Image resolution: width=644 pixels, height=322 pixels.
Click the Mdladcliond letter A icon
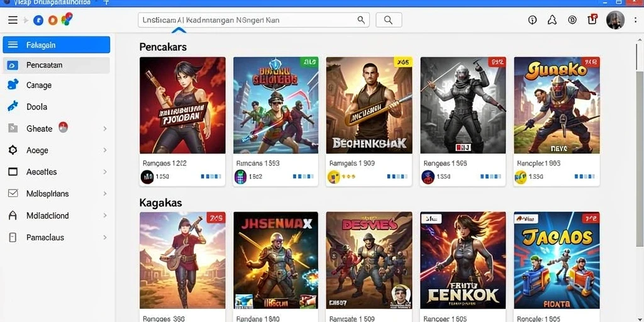[13, 215]
